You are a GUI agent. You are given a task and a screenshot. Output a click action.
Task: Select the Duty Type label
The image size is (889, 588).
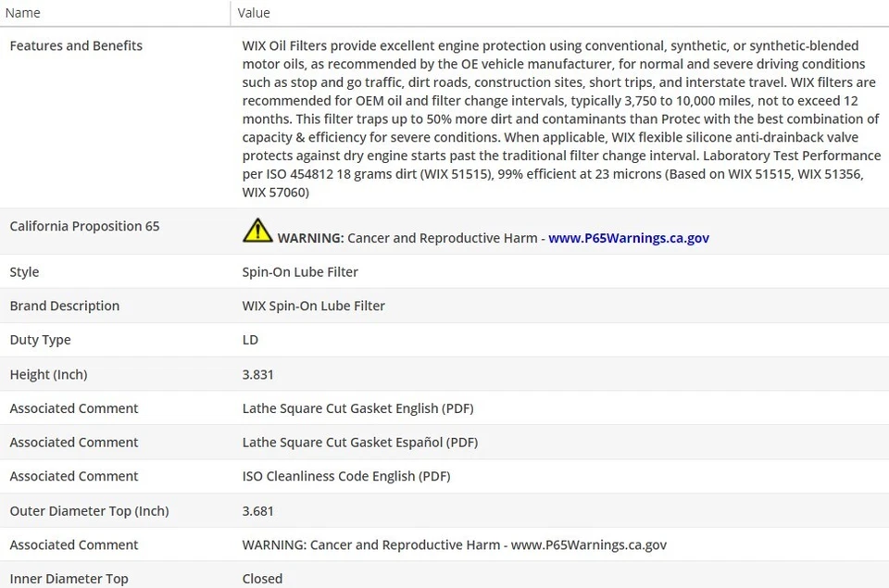coord(40,340)
